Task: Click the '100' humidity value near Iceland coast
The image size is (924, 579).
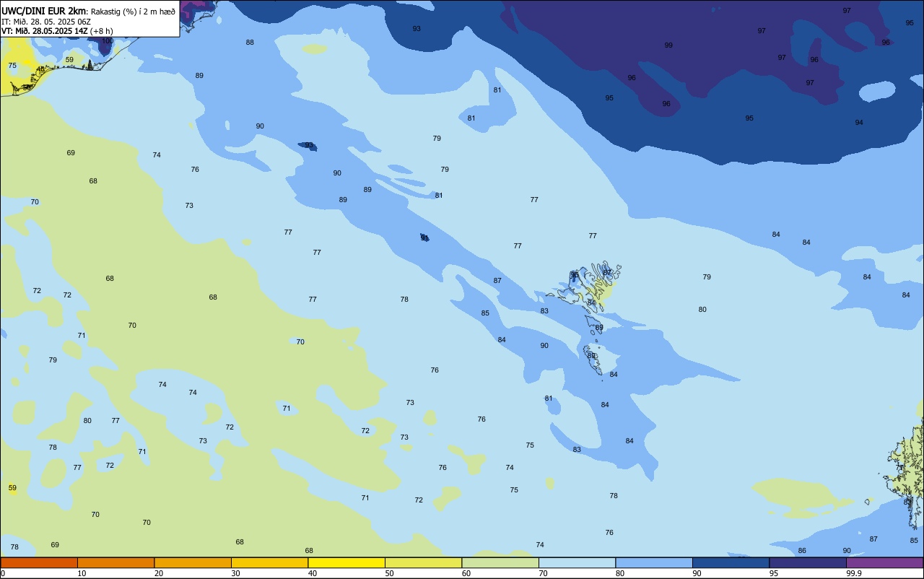Action: click(x=107, y=41)
